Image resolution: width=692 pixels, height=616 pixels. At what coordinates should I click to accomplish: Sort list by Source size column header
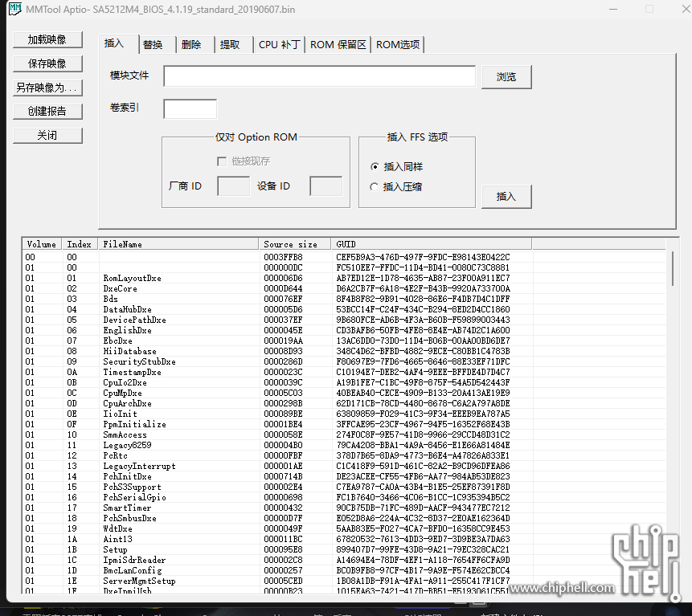click(x=294, y=244)
